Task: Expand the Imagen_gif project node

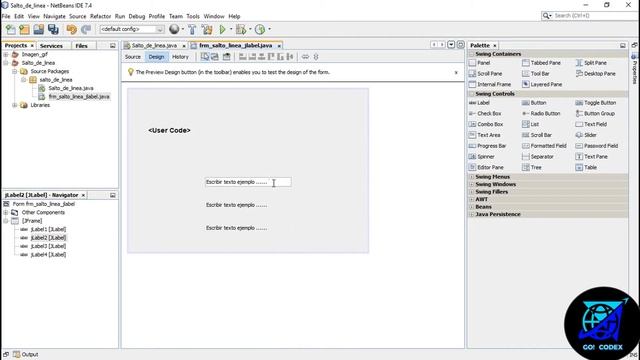Action: (6, 54)
